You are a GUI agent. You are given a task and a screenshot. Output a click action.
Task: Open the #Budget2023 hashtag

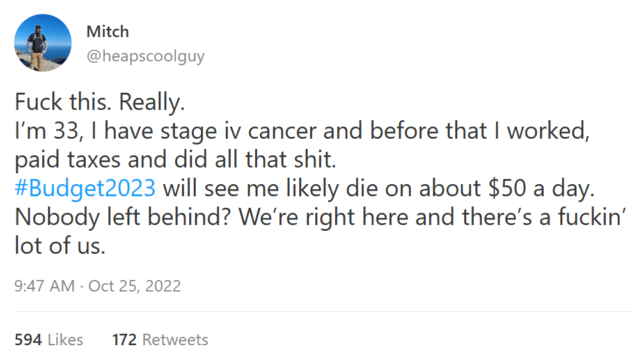[84, 188]
